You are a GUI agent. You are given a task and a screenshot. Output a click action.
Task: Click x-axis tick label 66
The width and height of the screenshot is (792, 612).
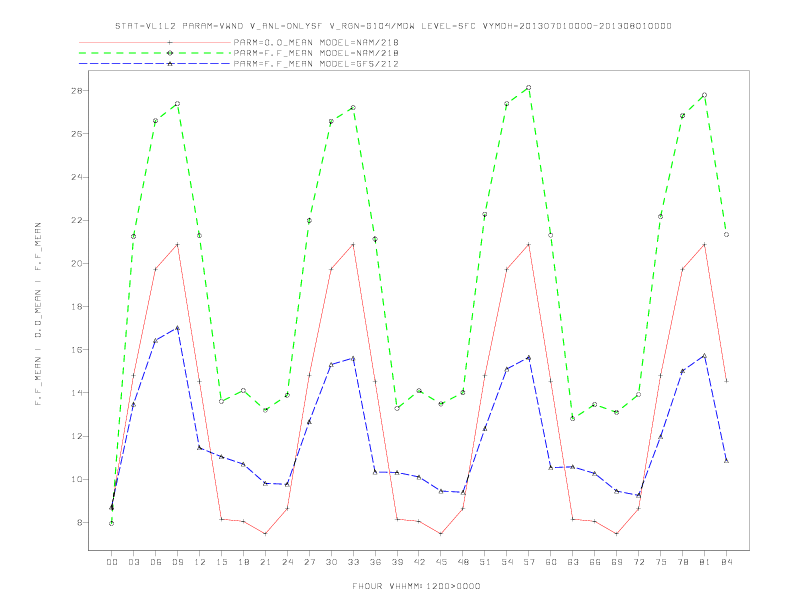point(595,562)
